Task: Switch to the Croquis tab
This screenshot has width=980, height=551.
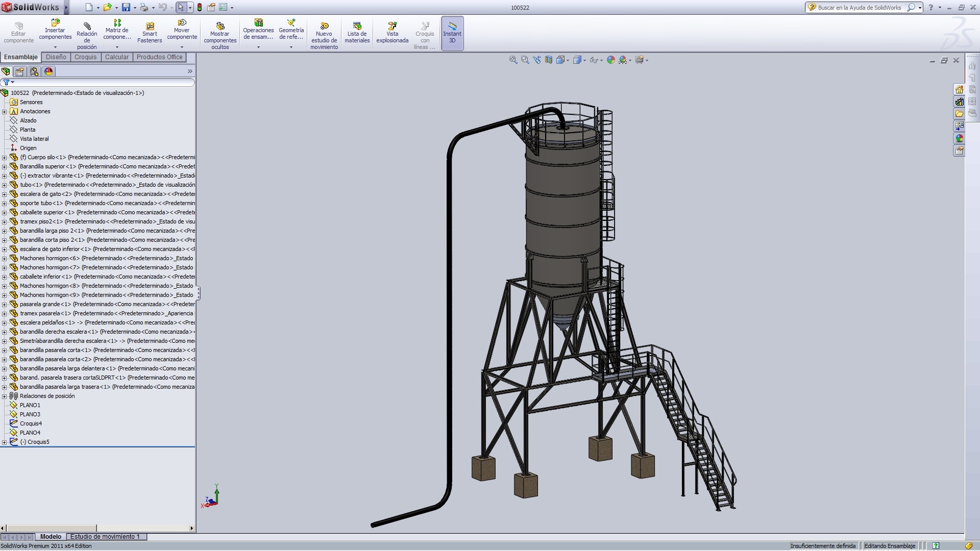Action: pos(85,57)
